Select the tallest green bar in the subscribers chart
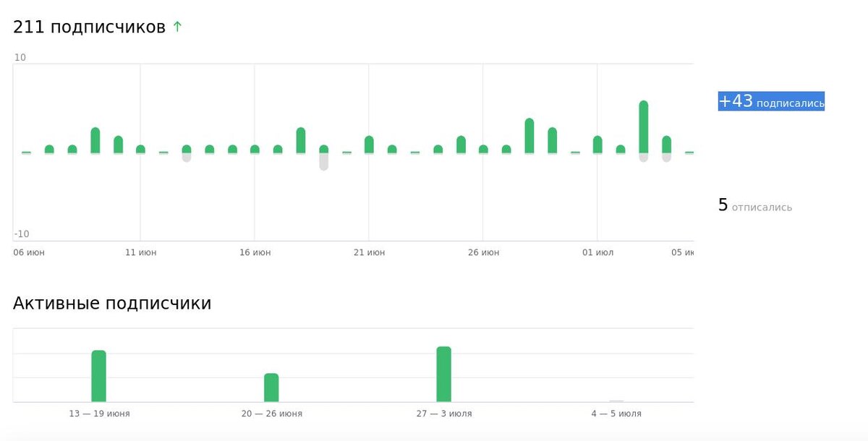868x441 pixels. click(x=644, y=127)
